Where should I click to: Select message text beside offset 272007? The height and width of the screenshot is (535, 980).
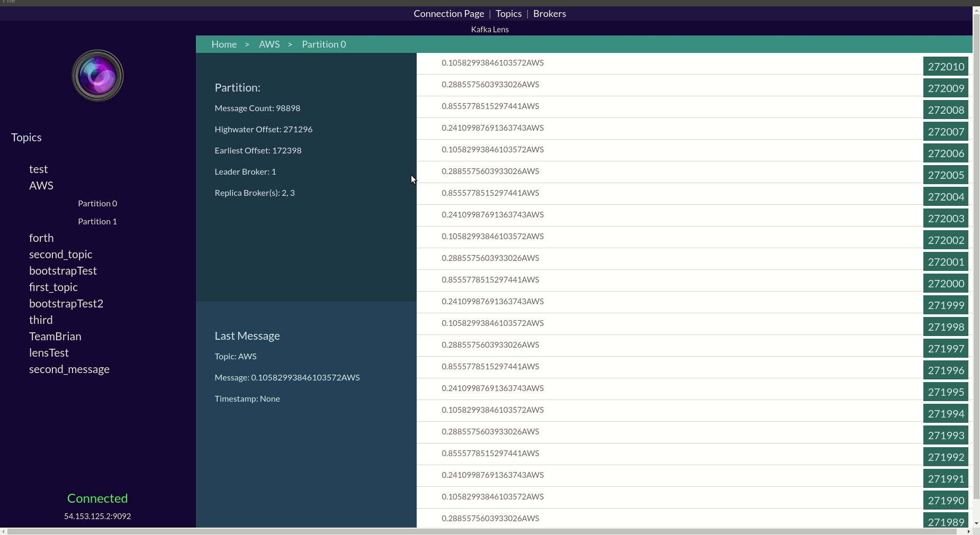492,128
